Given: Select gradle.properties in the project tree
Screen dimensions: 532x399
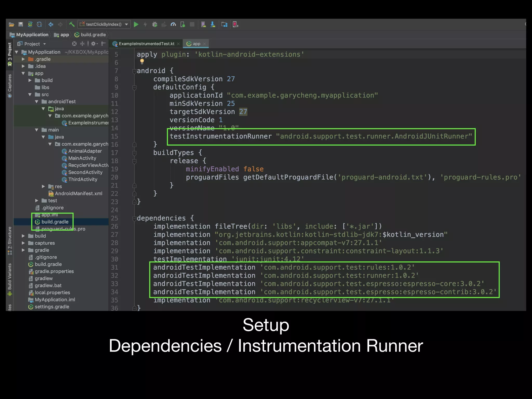Looking at the screenshot, I should [x=51, y=271].
